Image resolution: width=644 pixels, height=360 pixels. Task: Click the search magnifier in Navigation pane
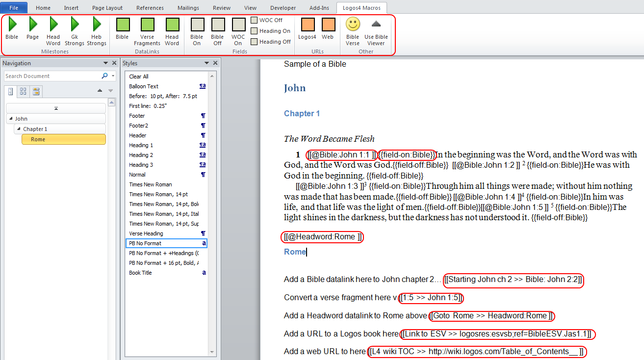[x=104, y=76]
